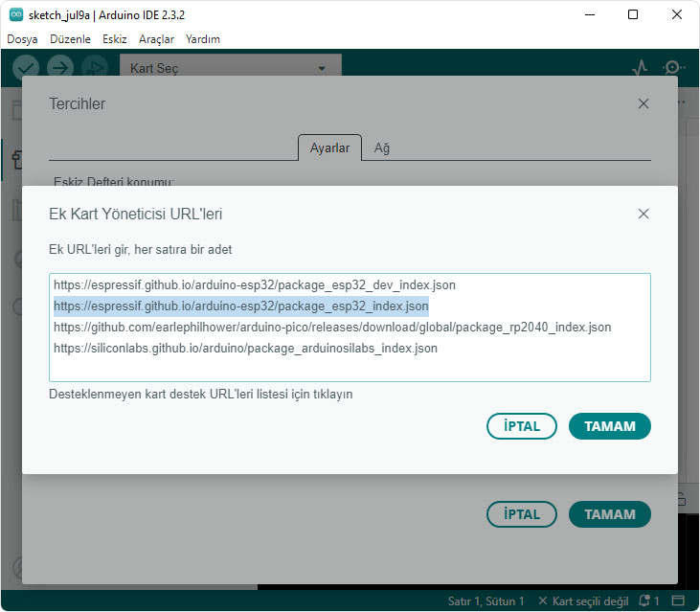Click the Verify checkmark icon in toolbar
Screen dimensions: 700x612
click(26, 68)
